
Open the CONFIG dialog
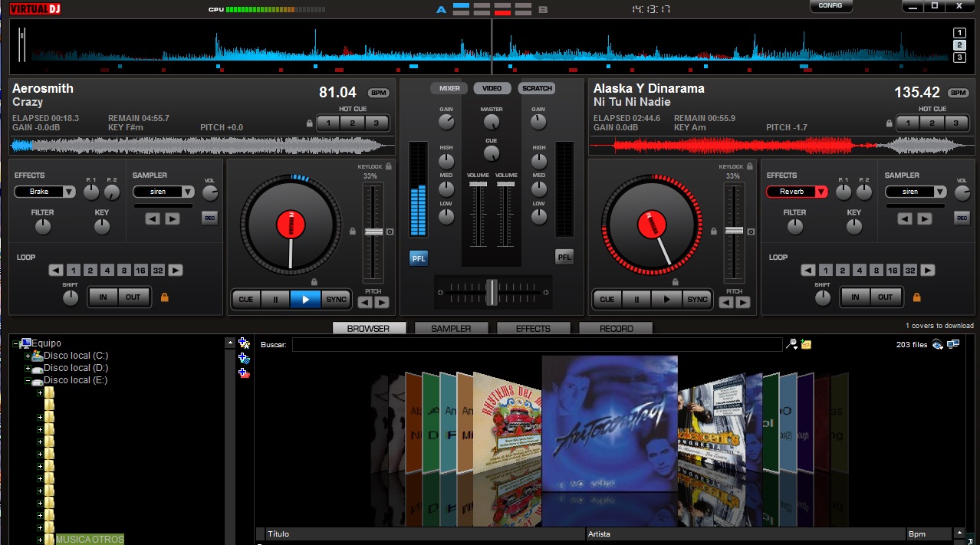[830, 5]
